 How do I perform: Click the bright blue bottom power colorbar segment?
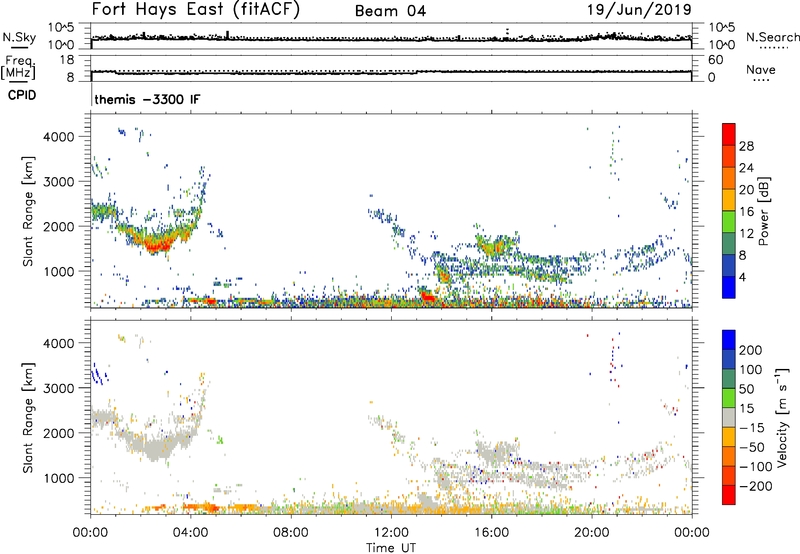click(729, 287)
